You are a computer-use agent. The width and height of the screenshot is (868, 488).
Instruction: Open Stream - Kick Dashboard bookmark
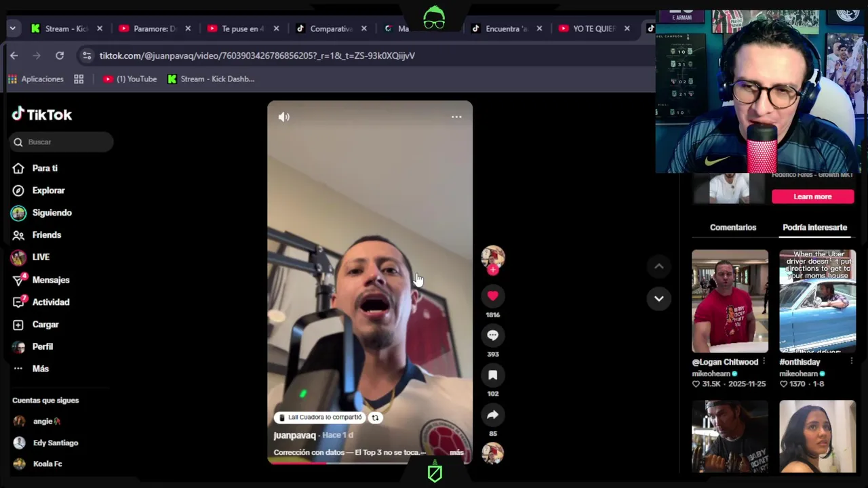[x=211, y=79]
